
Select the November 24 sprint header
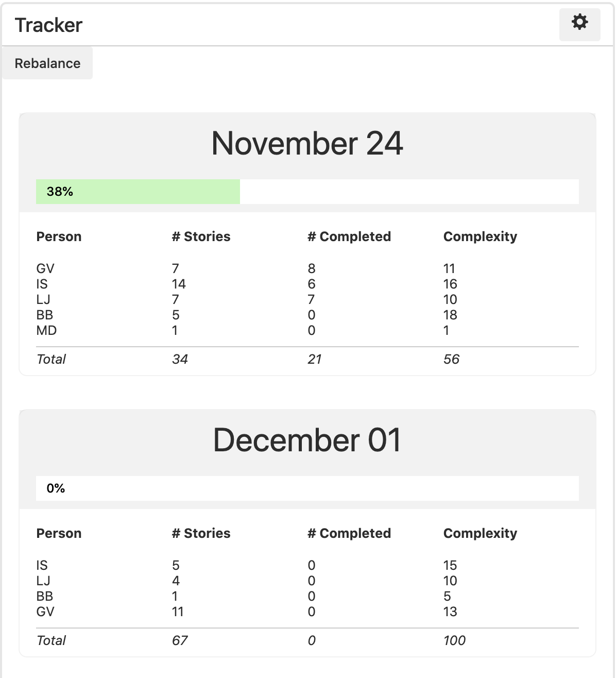307,144
